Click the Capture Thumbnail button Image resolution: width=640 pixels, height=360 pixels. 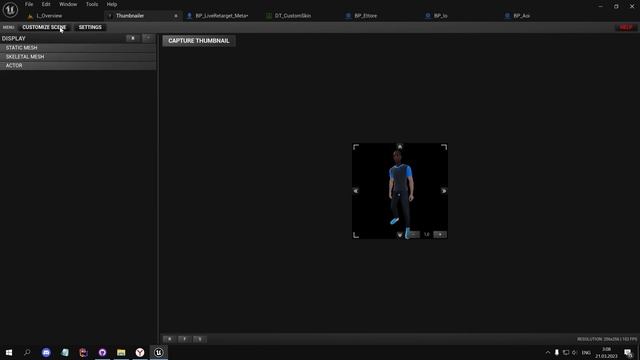199,41
